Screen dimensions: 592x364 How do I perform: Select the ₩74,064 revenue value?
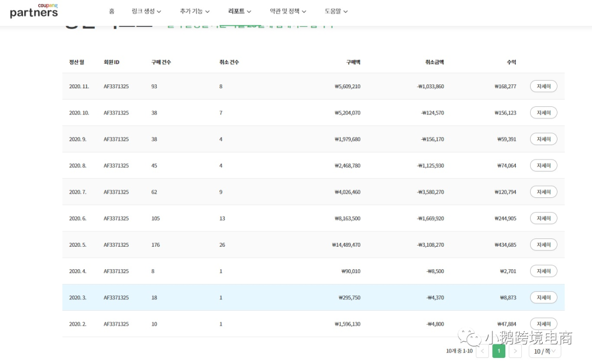(x=506, y=166)
